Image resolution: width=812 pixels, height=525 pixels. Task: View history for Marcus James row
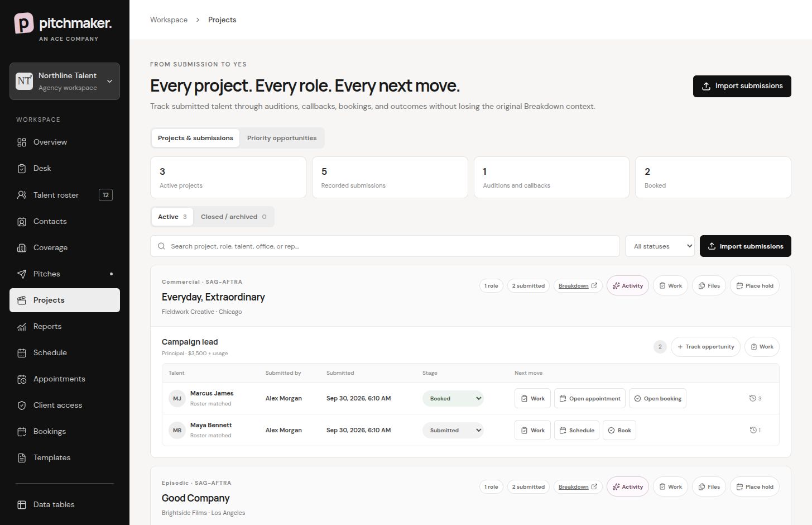point(755,398)
